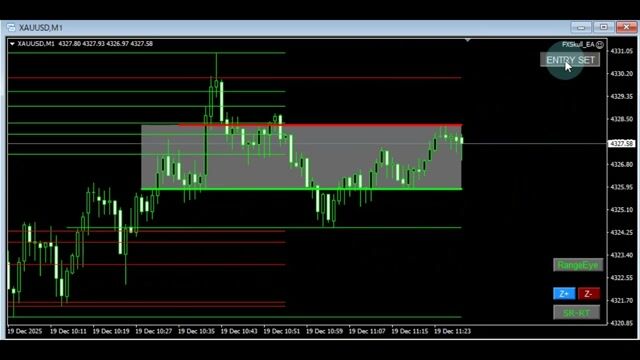Click the red Z- zoom button
The width and height of the screenshot is (640, 360).
point(589,293)
